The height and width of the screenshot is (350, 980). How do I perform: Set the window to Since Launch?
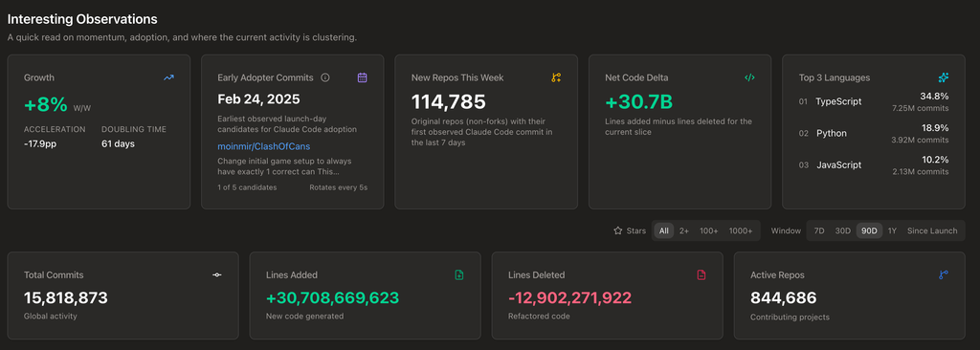pos(932,230)
